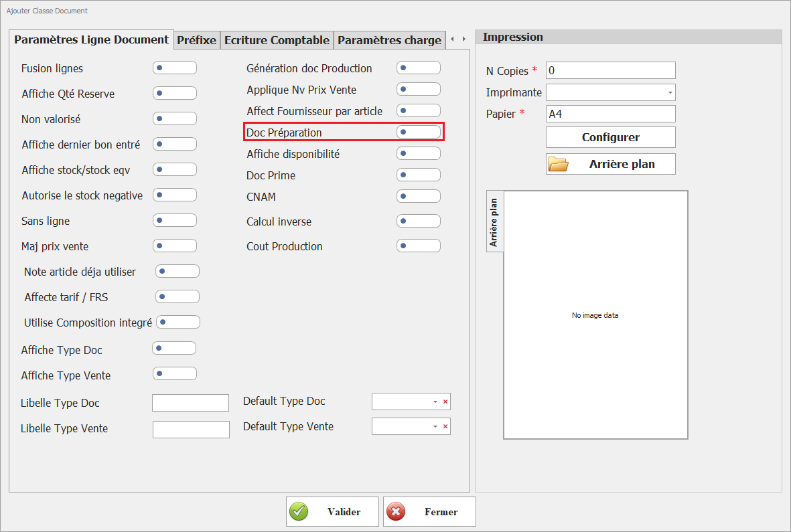This screenshot has height=532, width=791.
Task: Enable Affiche dernier bon entré
Action: [x=175, y=144]
